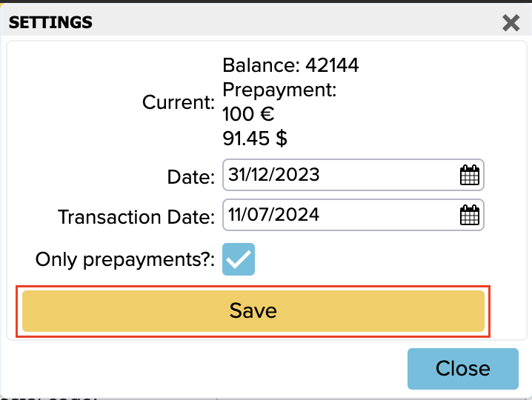
Task: Click the "Only prepayments?:" label text
Action: (125, 260)
